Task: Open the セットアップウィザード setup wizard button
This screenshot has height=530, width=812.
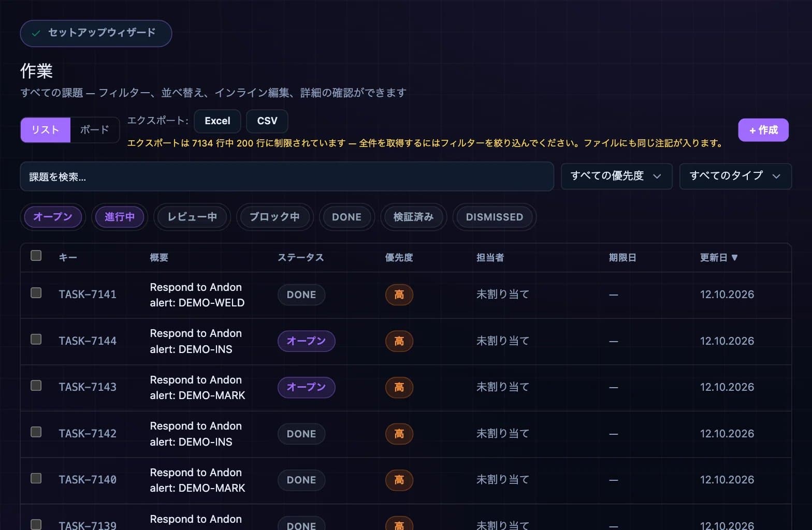Action: pyautogui.click(x=96, y=33)
